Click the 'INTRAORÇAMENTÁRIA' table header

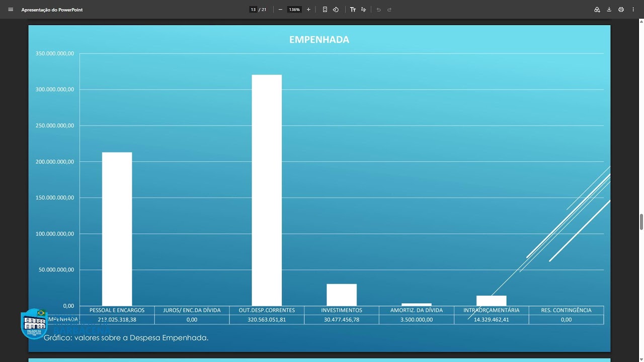click(x=492, y=310)
